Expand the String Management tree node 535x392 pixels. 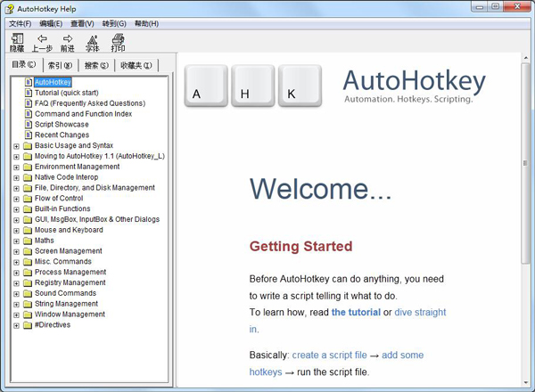click(16, 304)
